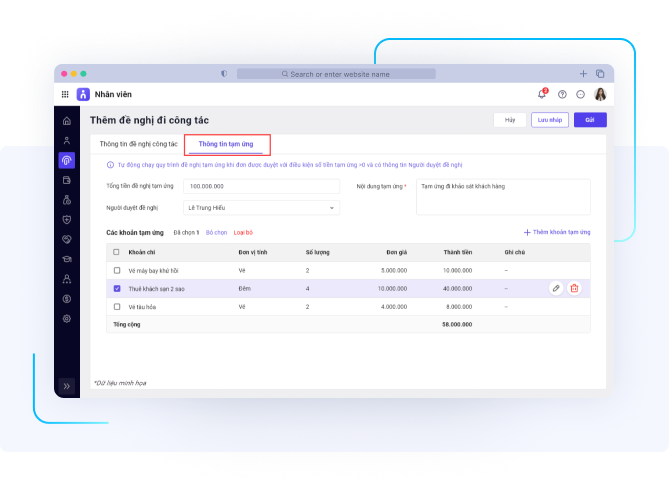Open the help question mark icon

[x=562, y=94]
